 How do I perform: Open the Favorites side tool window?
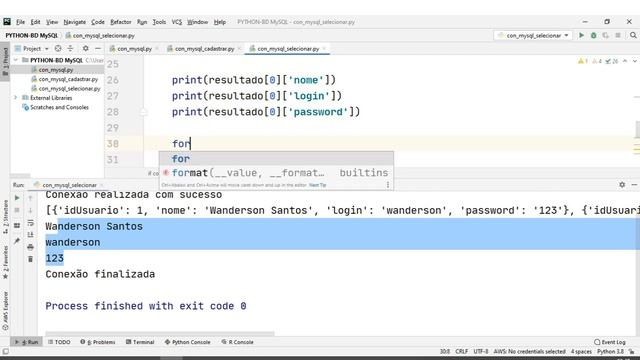(5, 262)
